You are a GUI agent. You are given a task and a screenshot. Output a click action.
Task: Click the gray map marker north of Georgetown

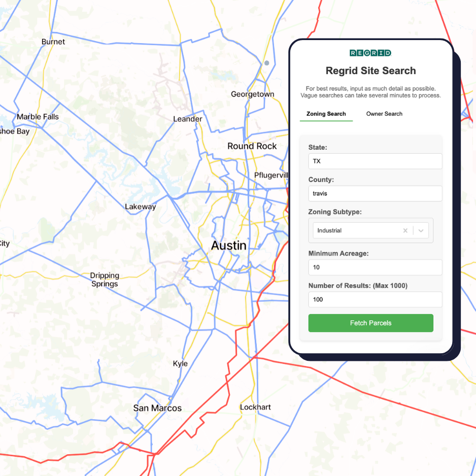[267, 63]
